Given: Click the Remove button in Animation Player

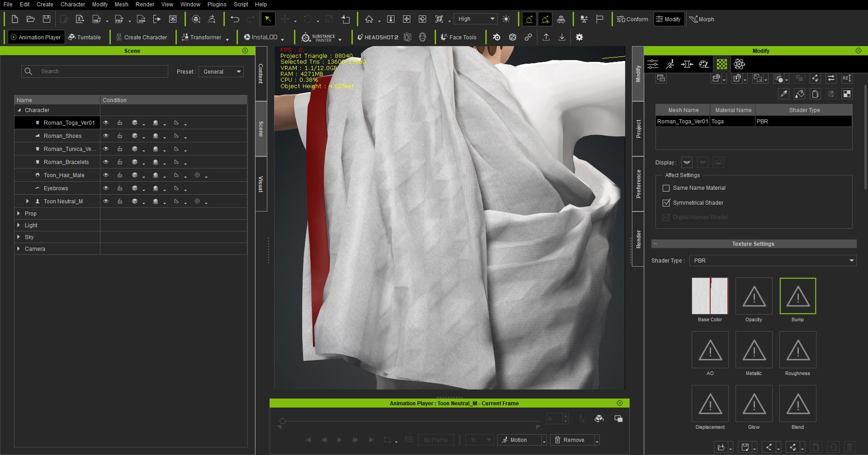Looking at the screenshot, I should pos(571,440).
